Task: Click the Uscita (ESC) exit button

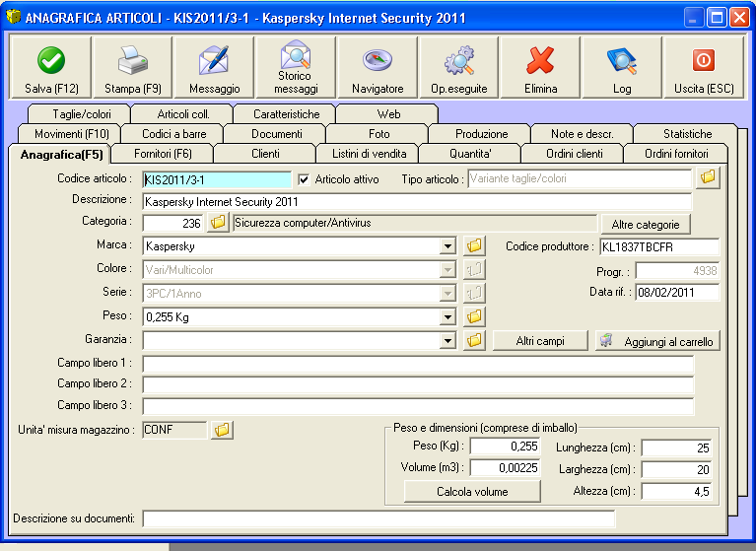Action: point(704,67)
